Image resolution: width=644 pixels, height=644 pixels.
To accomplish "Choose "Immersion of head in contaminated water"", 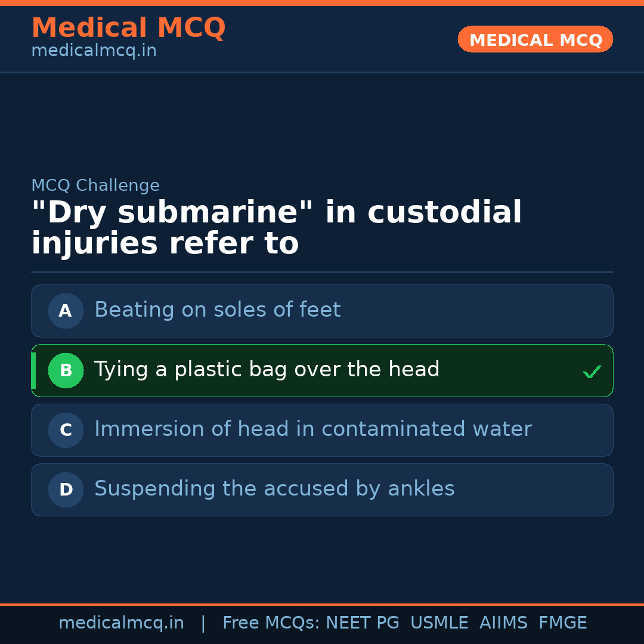I will pyautogui.click(x=313, y=429).
